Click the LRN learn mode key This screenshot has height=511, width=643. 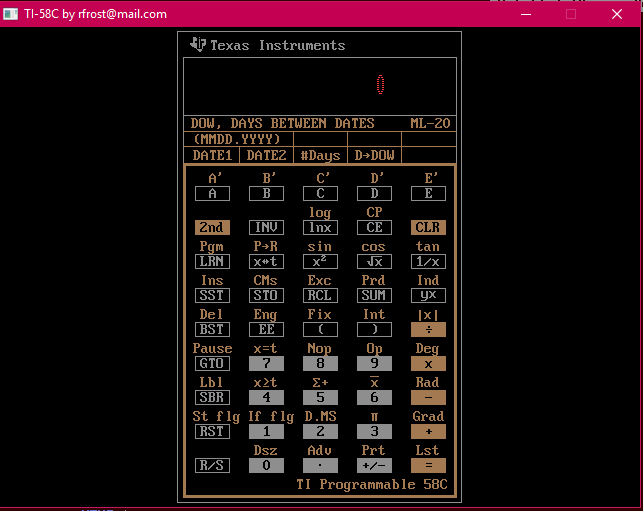(212, 261)
